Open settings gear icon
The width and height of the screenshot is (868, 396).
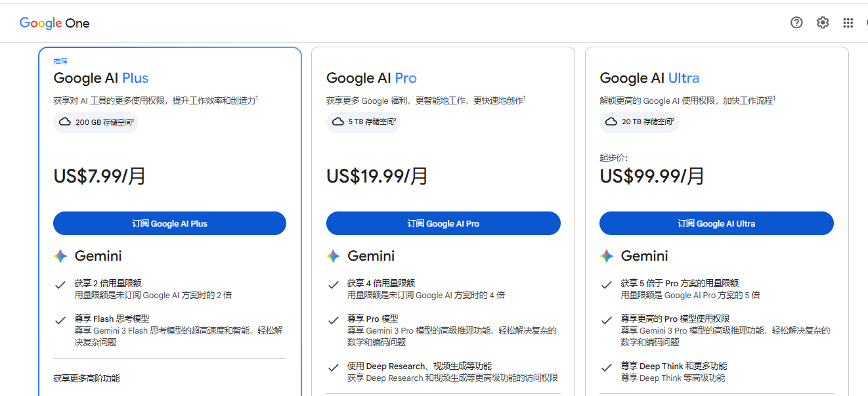click(x=823, y=23)
